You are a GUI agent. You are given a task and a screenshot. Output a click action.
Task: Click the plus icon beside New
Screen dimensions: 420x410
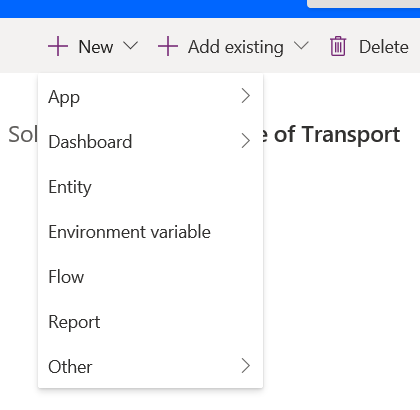pos(58,46)
